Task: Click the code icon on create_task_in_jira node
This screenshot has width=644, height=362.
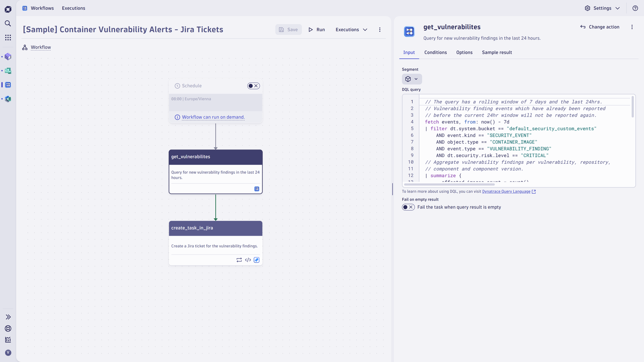Action: pos(248,260)
